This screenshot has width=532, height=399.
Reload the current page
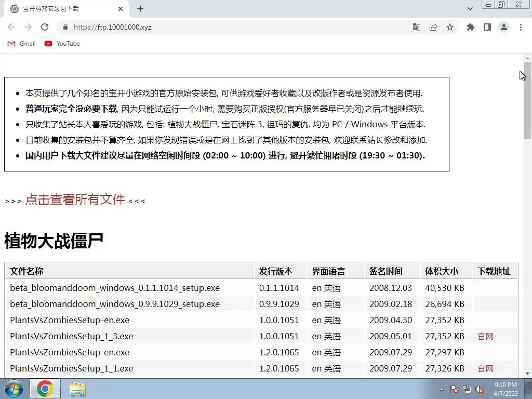[45, 27]
